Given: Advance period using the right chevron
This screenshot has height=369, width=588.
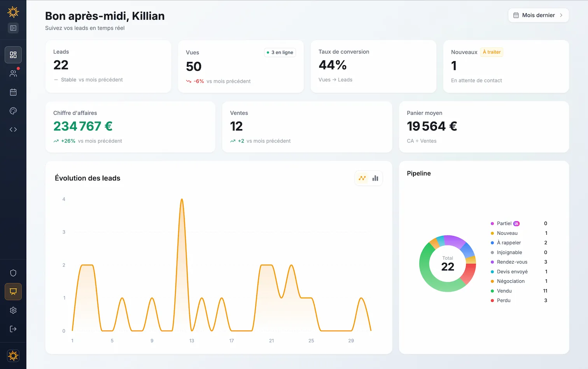Looking at the screenshot, I should pos(561,15).
